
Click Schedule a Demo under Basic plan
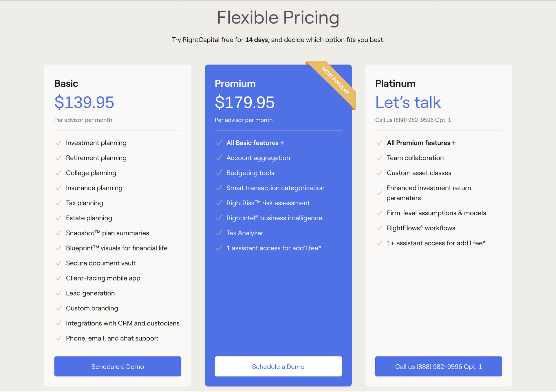pos(118,367)
